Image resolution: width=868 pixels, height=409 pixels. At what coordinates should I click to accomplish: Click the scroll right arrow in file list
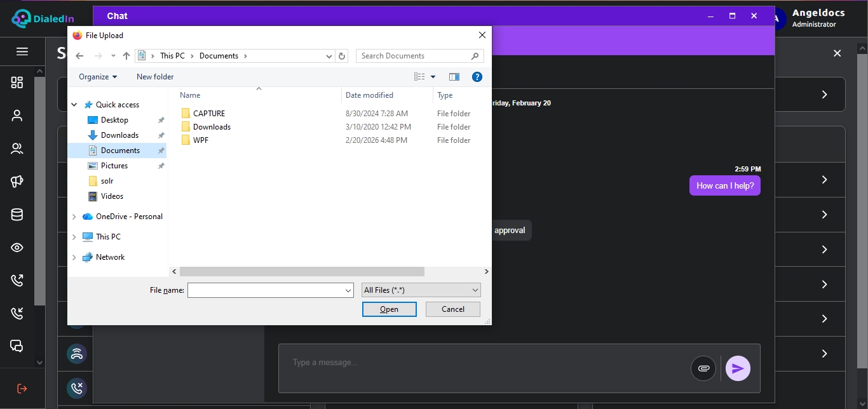[x=487, y=272]
